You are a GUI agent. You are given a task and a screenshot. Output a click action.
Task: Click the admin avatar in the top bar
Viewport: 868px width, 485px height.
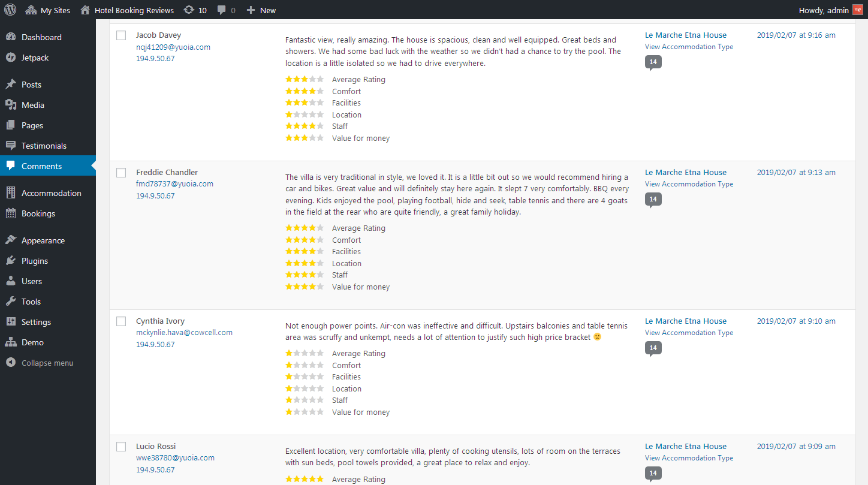(858, 10)
